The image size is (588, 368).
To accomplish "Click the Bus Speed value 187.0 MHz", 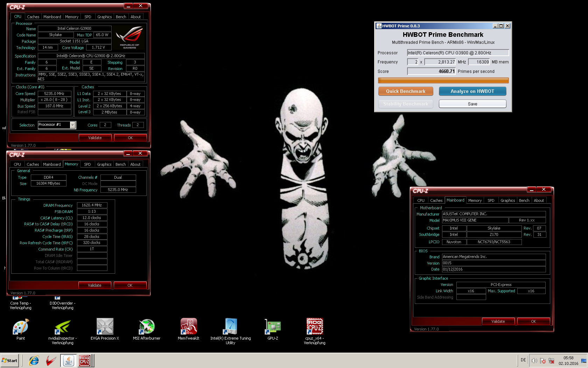I will 54,106.
